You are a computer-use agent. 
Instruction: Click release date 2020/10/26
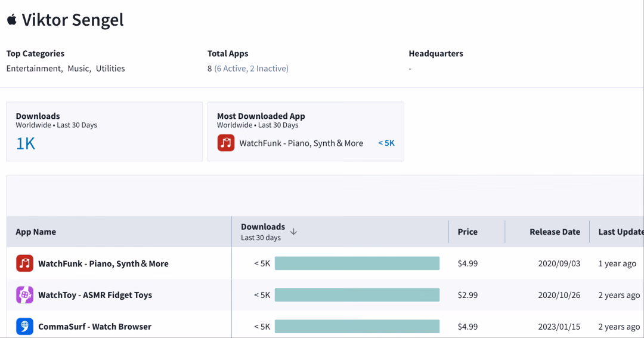pos(559,295)
